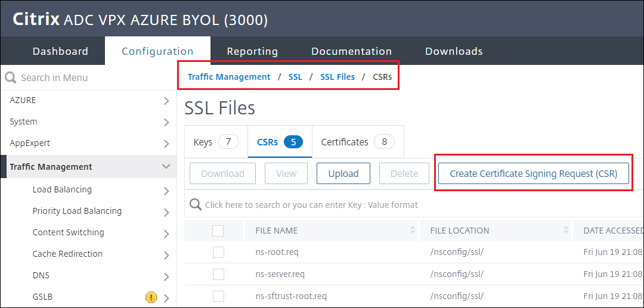Expand Load Balancing submenu

pyautogui.click(x=166, y=190)
